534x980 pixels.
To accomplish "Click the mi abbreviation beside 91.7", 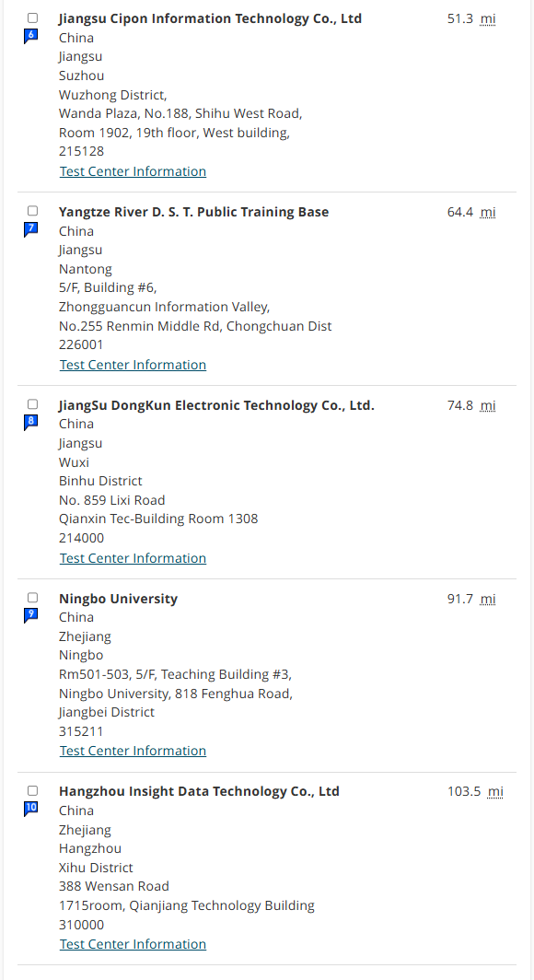I will tap(488, 599).
